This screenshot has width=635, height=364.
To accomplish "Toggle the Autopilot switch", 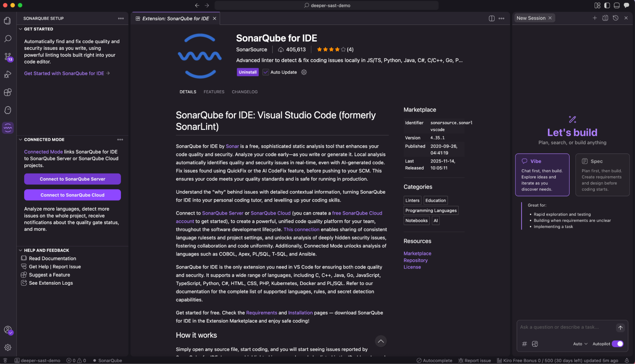I will (x=618, y=344).
